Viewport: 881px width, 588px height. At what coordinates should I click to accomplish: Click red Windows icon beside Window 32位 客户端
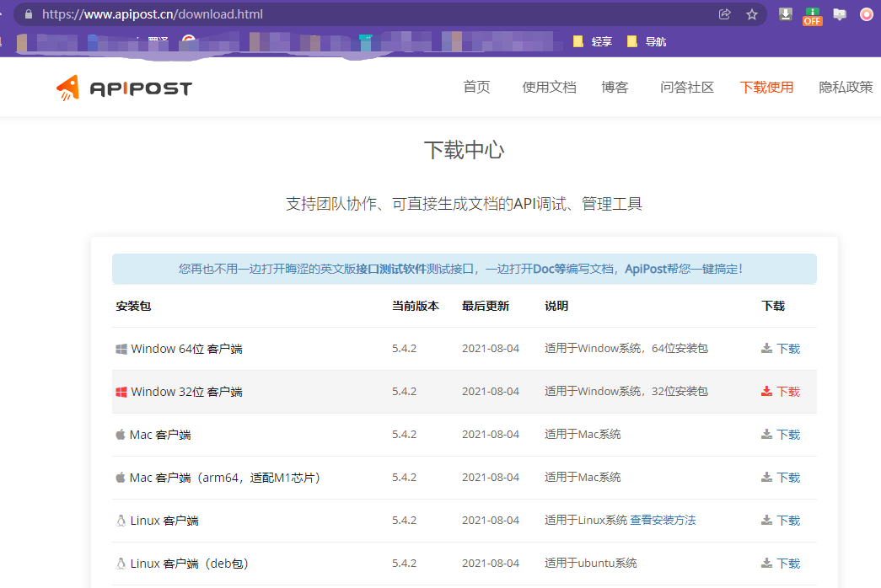click(121, 392)
